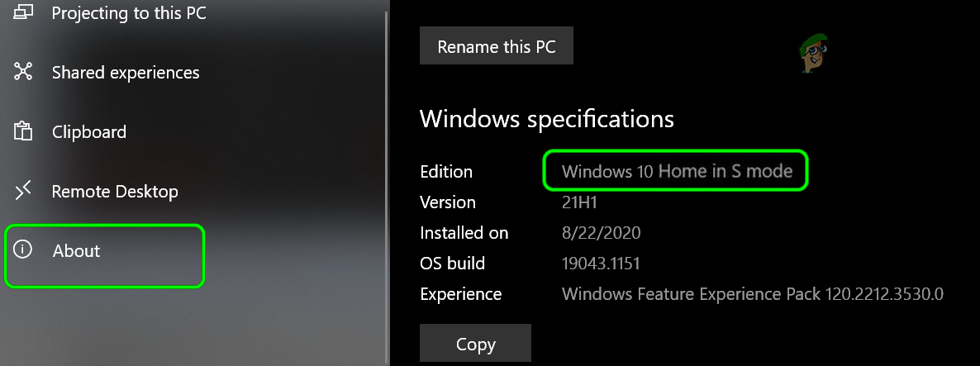
Task: Copy the Windows specifications
Action: pos(475,344)
